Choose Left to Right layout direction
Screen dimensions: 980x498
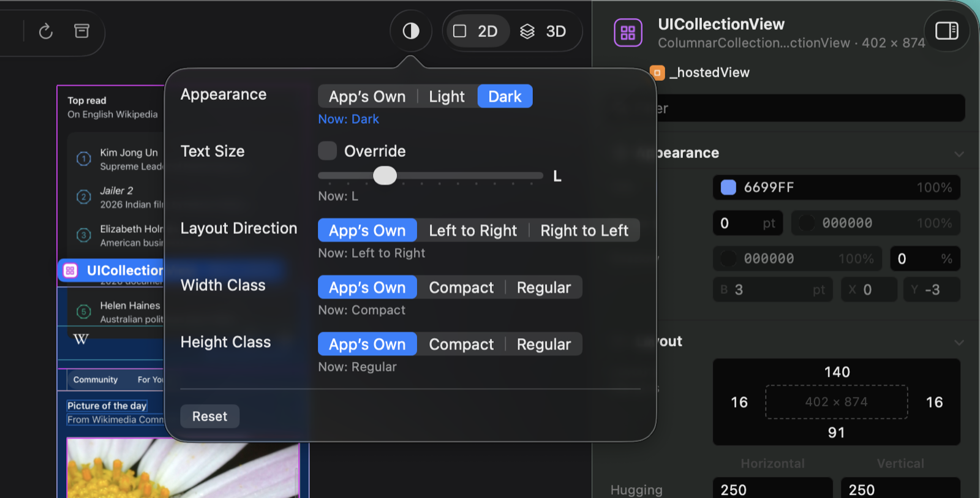tap(473, 231)
